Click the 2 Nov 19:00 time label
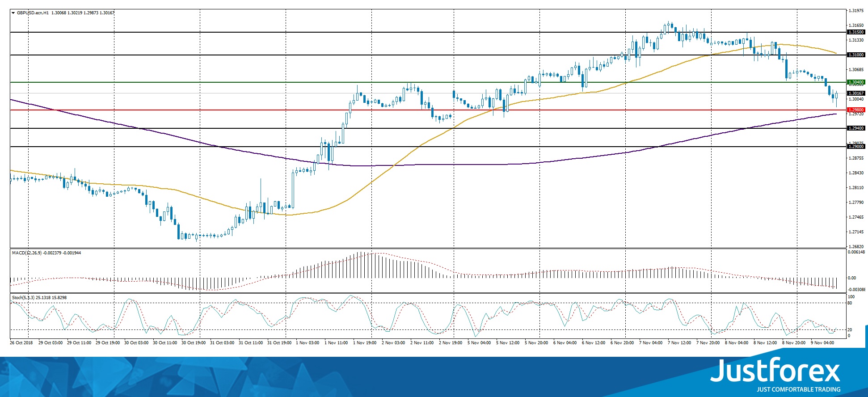Viewport: 868px width, 397px height. [451, 343]
